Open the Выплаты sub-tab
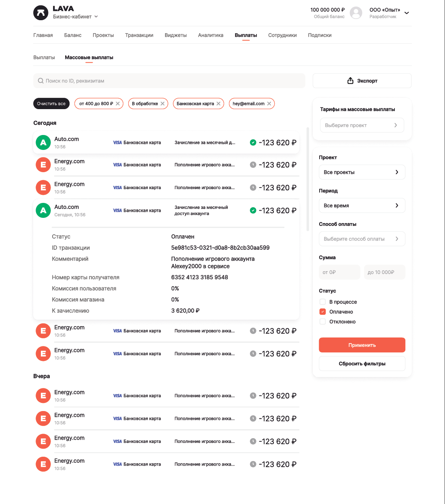The image size is (445, 504). [44, 57]
